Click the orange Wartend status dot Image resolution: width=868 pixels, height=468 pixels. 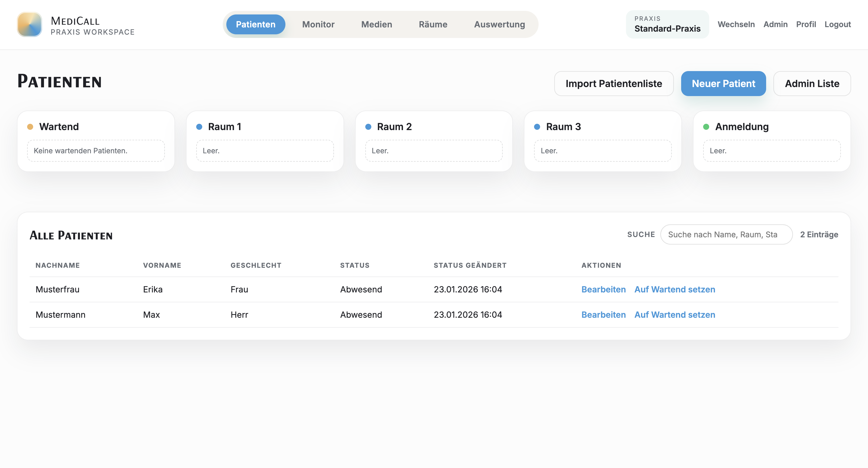coord(30,126)
